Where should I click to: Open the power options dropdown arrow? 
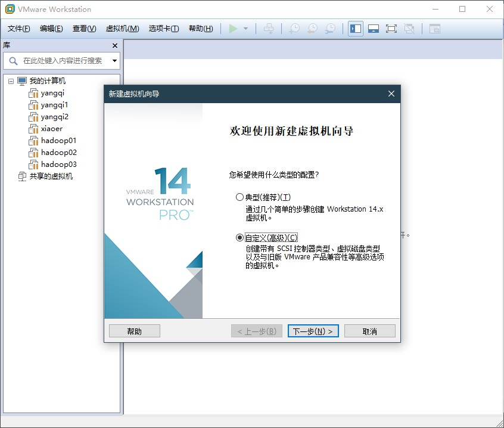coord(246,29)
